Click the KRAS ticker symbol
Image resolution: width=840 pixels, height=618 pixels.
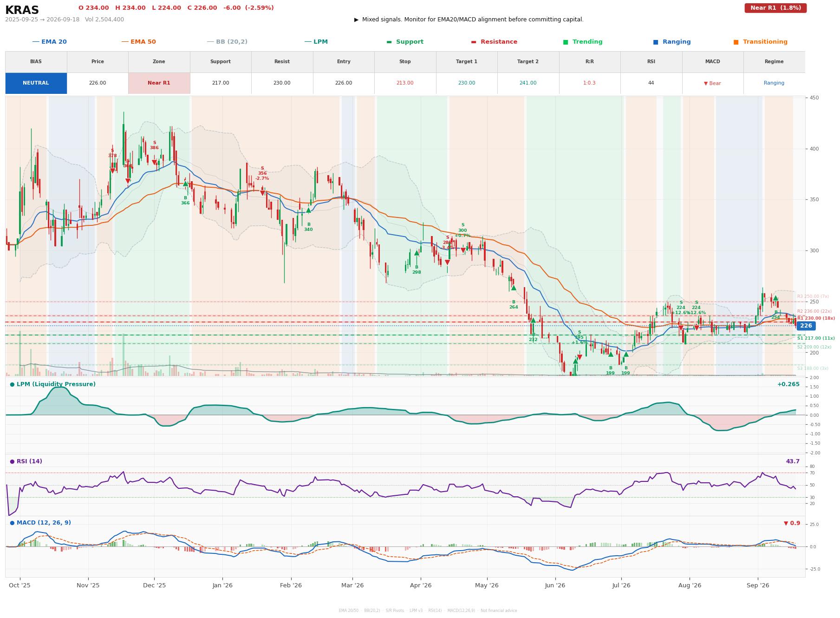click(22, 10)
